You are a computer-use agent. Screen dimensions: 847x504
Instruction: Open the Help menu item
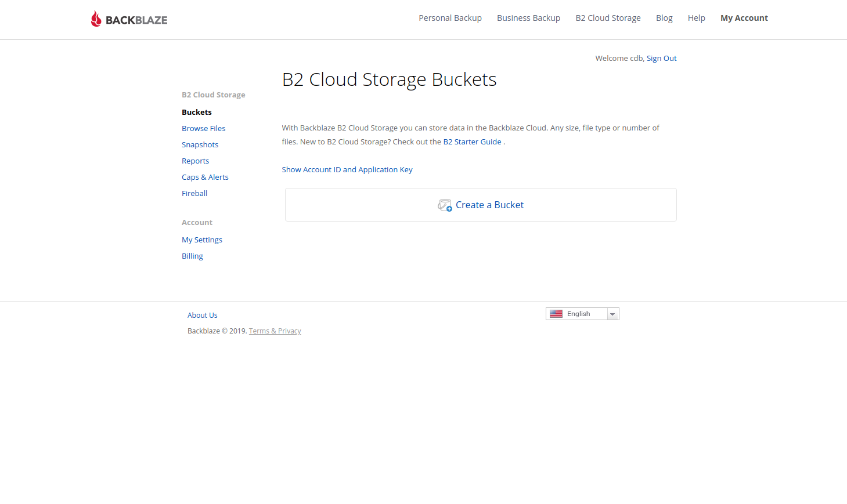point(696,18)
